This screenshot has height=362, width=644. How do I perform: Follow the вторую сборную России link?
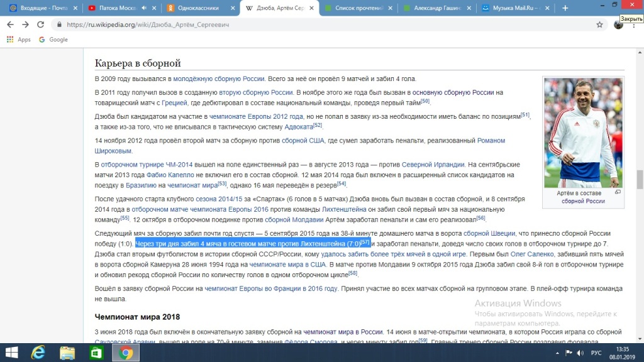tap(256, 92)
